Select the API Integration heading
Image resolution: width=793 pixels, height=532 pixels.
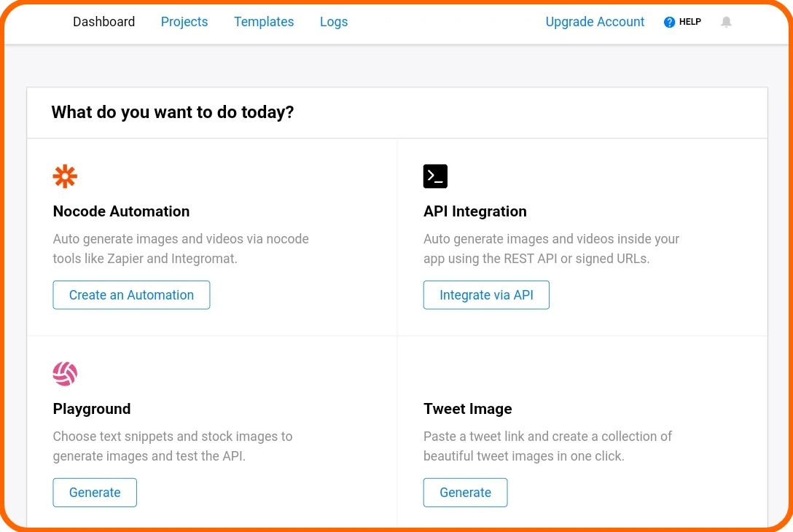[x=474, y=211]
